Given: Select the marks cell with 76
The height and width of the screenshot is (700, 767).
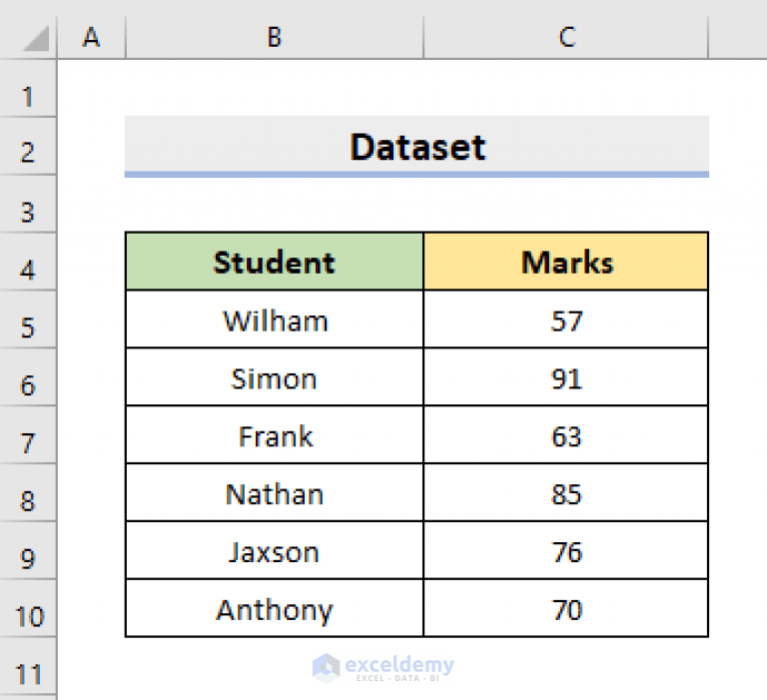Looking at the screenshot, I should click(566, 551).
